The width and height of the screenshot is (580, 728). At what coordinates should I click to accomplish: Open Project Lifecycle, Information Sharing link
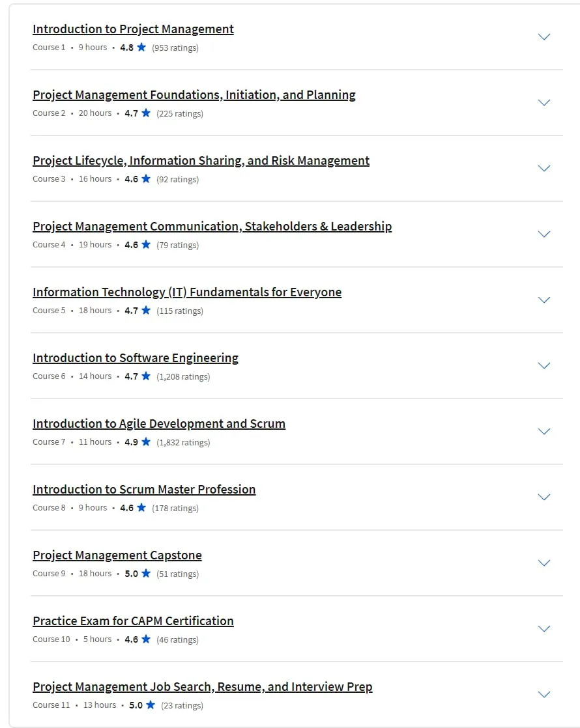pyautogui.click(x=201, y=161)
